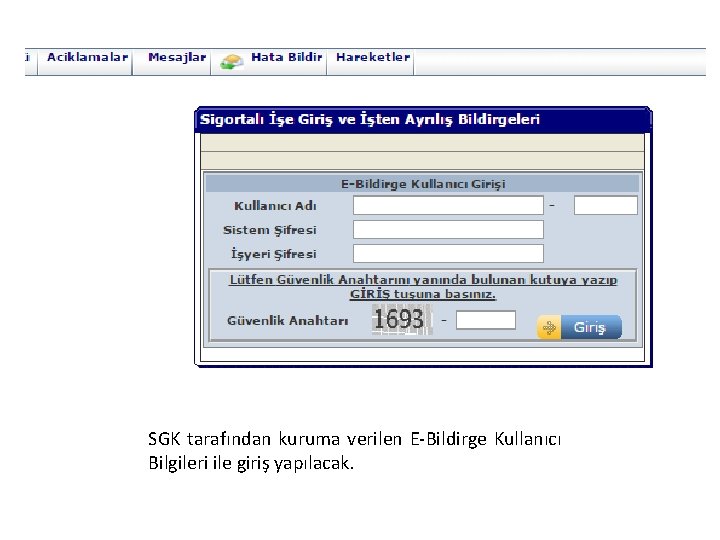Click the 1693 captcha image
The width and height of the screenshot is (720, 540).
point(402,319)
